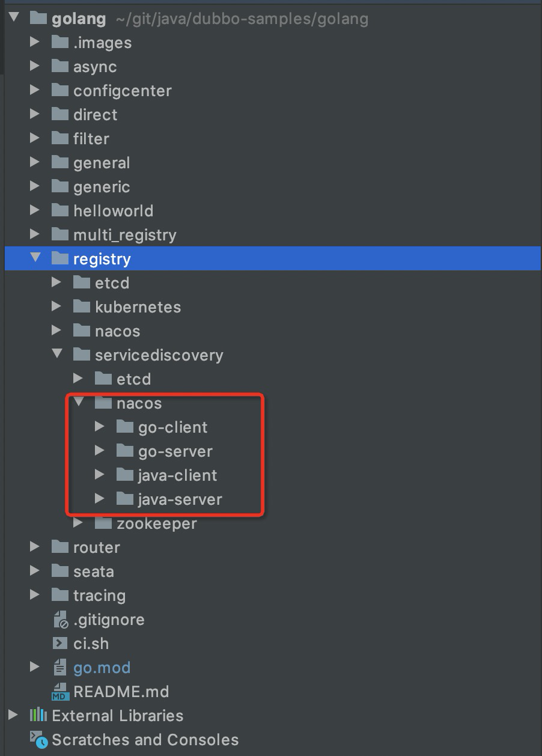The image size is (542, 756).
Task: Select the helloworld folder
Action: click(x=113, y=211)
